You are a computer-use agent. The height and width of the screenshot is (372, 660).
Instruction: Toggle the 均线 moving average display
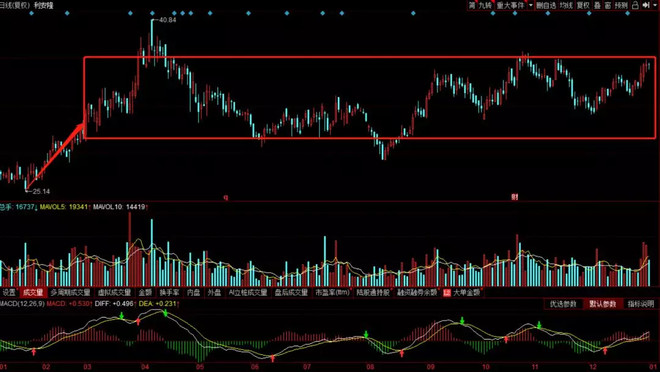click(x=566, y=5)
